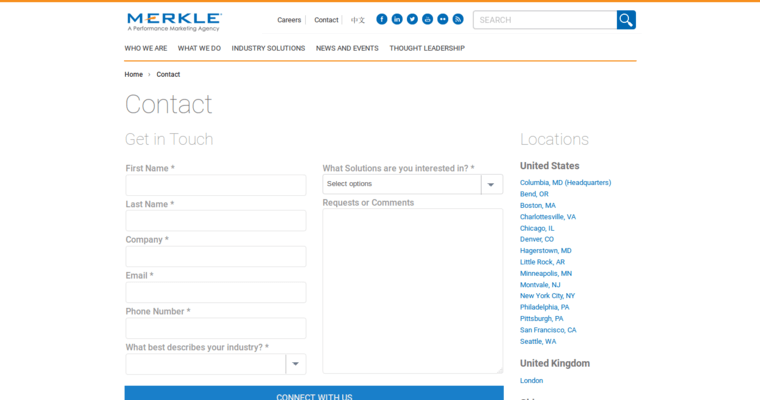Screen dimensions: 760x400
Task: Click the Flickr social icon
Action: [442, 19]
